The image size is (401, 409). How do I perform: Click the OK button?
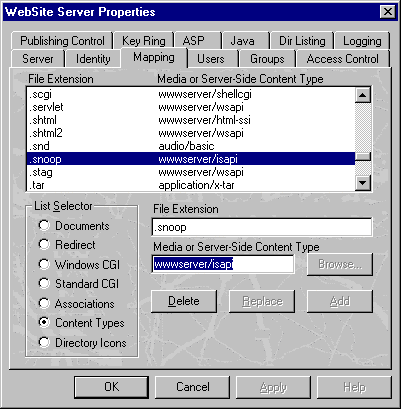click(x=111, y=387)
